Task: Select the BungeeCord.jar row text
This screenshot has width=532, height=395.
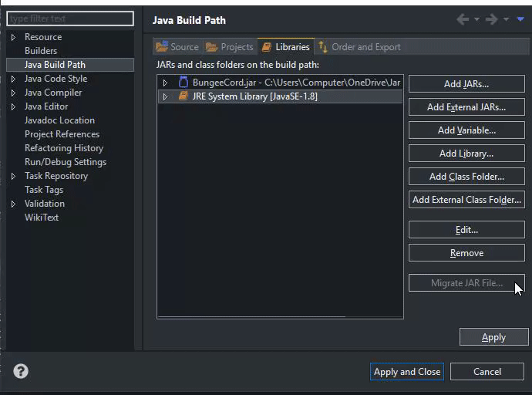Action: point(296,83)
